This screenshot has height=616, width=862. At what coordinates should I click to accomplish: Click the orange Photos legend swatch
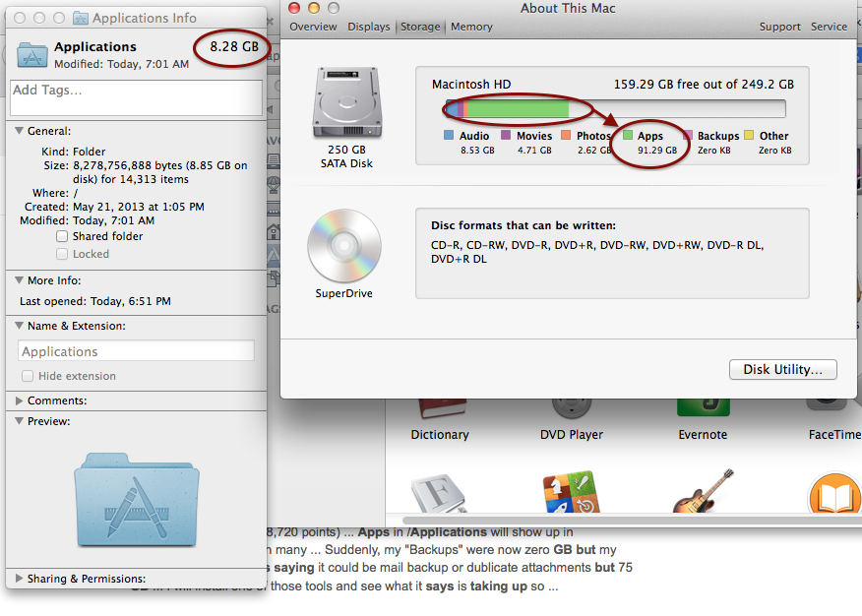click(x=566, y=135)
